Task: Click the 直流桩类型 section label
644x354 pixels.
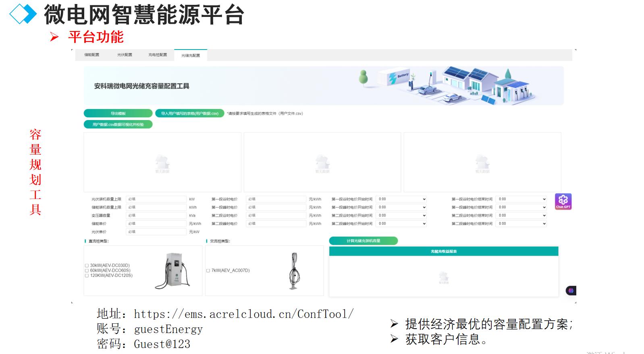Action: pos(99,241)
